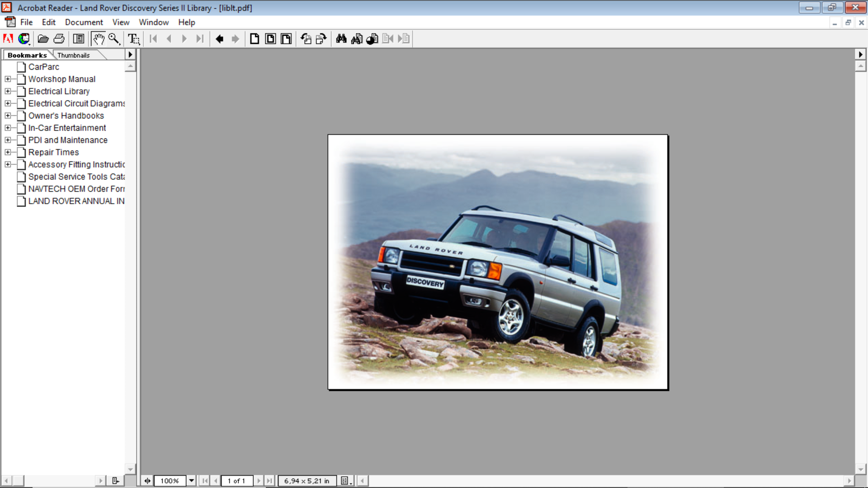Open the CarParc bookmark
868x488 pixels.
coord(43,67)
